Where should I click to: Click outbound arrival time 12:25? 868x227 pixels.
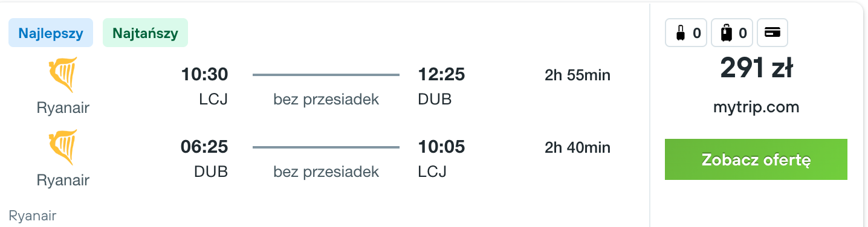coord(441,75)
